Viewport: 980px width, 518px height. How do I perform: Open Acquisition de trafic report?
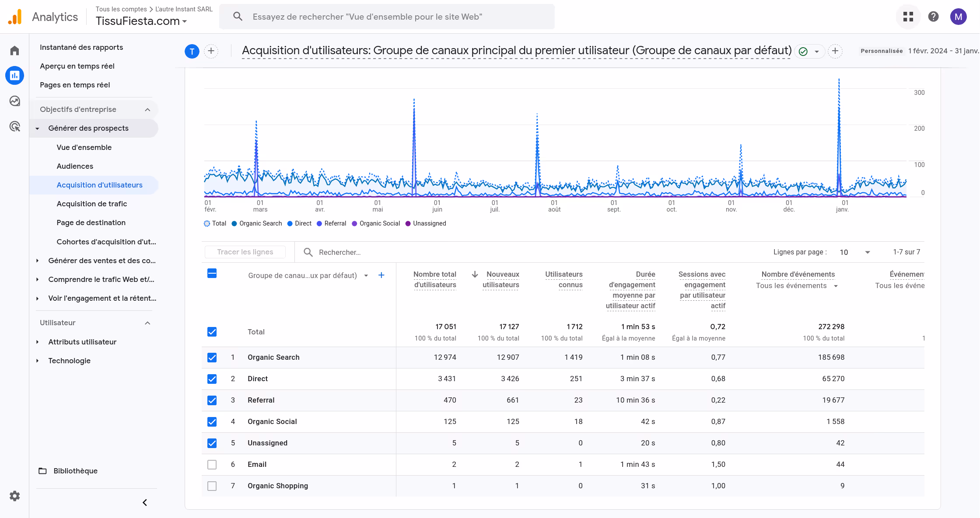point(91,204)
